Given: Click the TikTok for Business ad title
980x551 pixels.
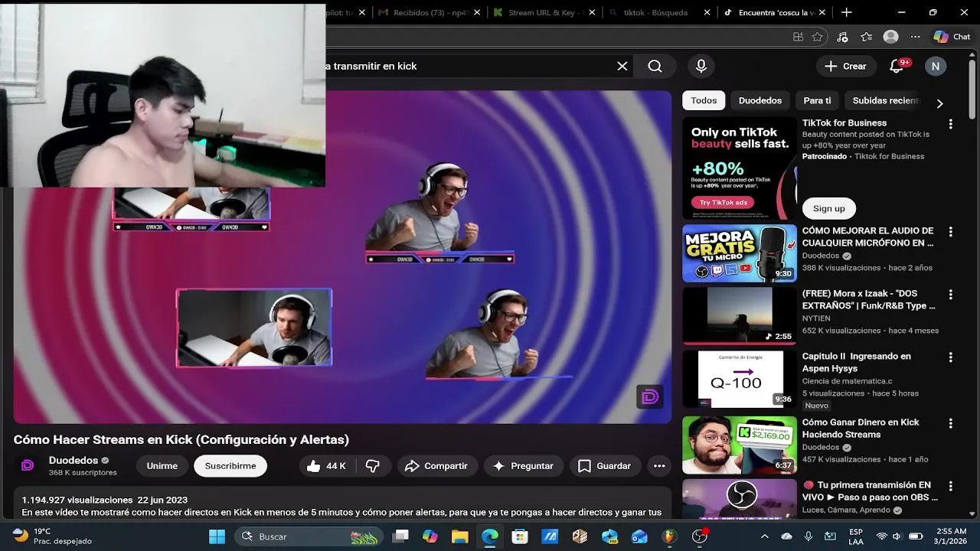Looking at the screenshot, I should [x=844, y=122].
